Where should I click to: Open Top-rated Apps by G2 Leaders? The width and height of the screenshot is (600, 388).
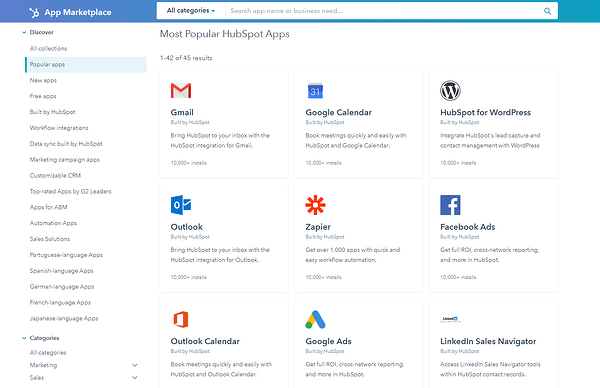click(x=70, y=192)
